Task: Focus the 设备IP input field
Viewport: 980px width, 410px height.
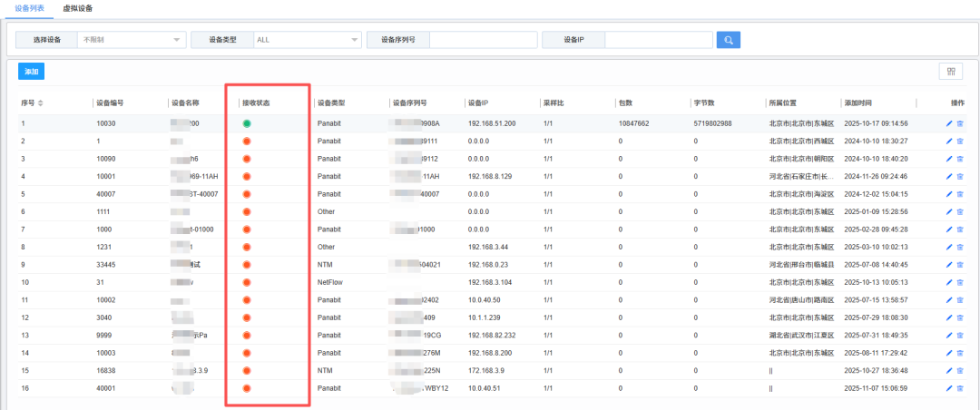Action: click(x=659, y=40)
